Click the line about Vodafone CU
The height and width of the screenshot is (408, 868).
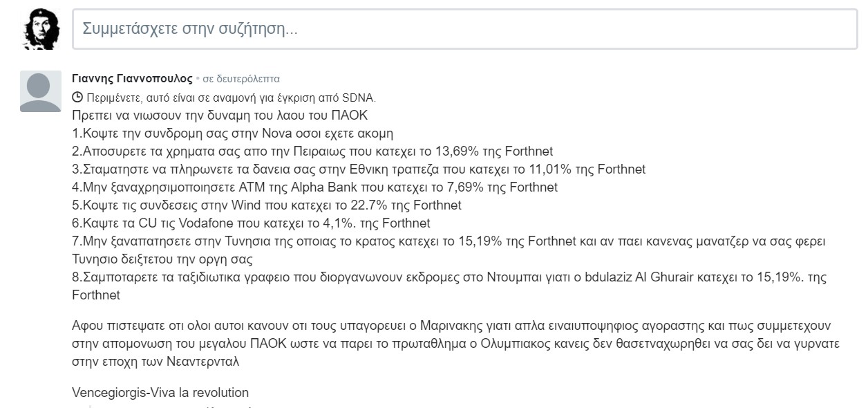click(251, 223)
